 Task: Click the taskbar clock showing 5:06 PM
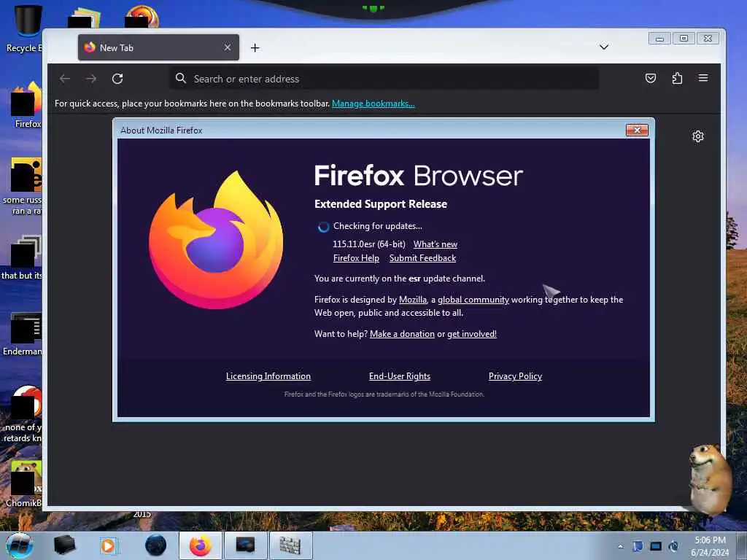click(710, 546)
